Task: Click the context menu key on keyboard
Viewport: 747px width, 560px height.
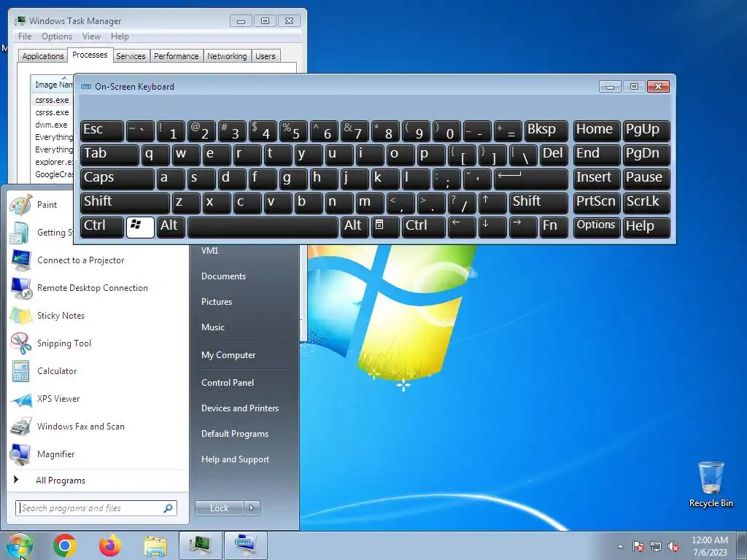Action: pos(385,227)
